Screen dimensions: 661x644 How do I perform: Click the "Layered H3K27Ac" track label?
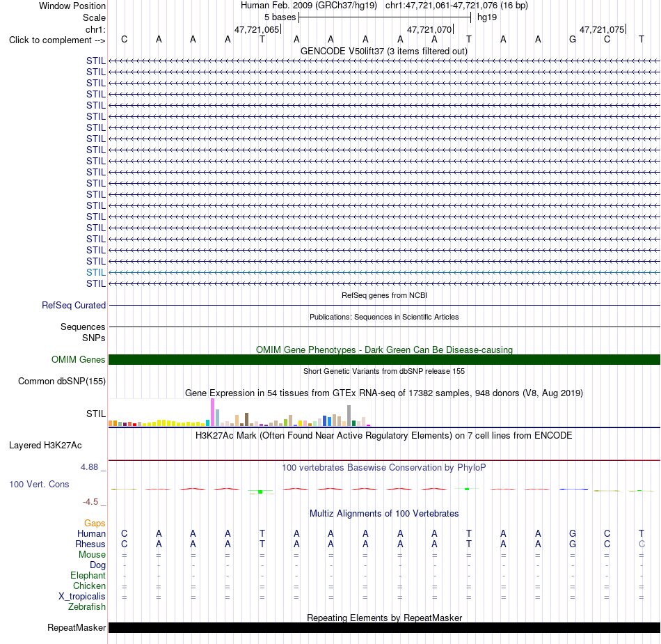(x=45, y=446)
